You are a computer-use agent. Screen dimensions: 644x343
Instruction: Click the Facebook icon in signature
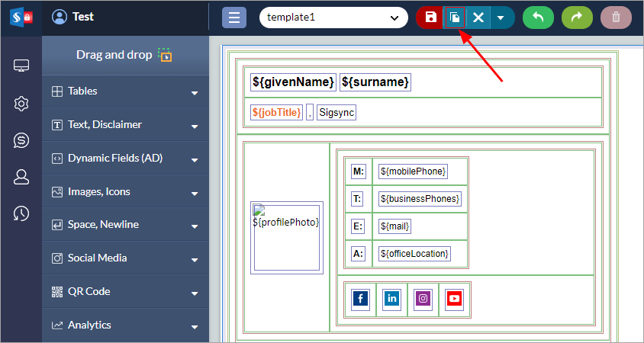(x=360, y=299)
